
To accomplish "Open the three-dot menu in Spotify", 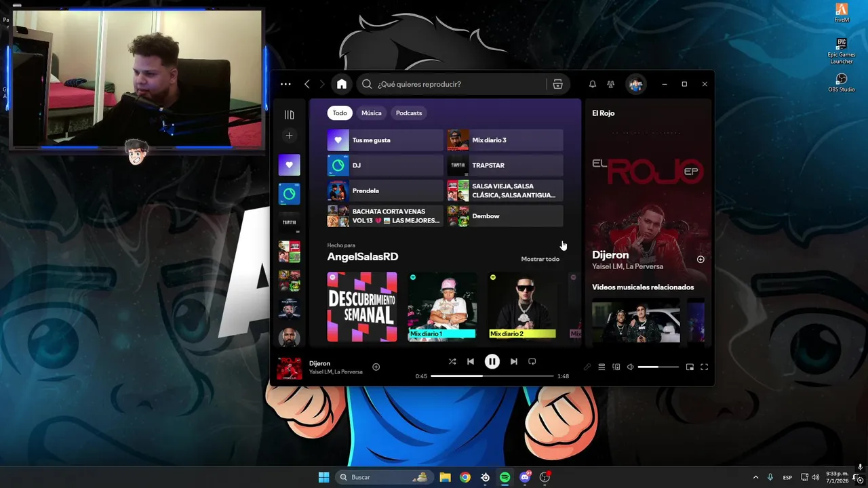I will pyautogui.click(x=285, y=84).
